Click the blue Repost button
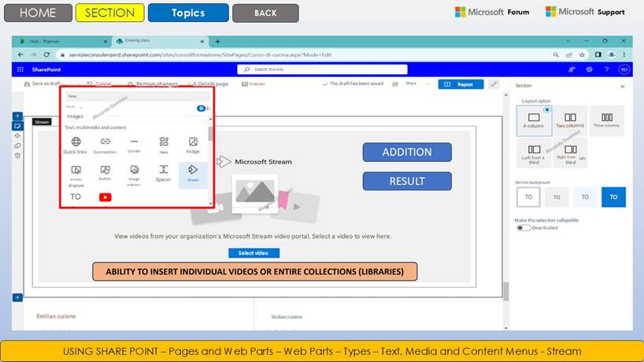 point(461,84)
